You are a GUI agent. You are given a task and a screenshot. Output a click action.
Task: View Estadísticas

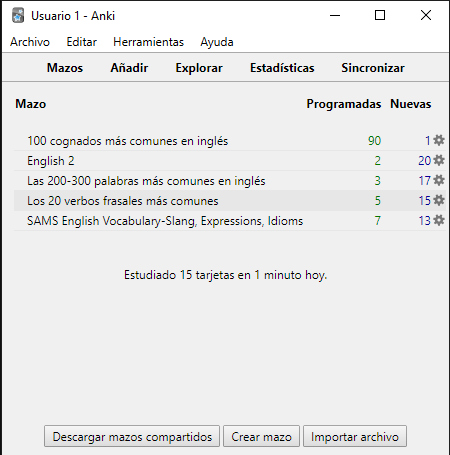click(x=282, y=68)
